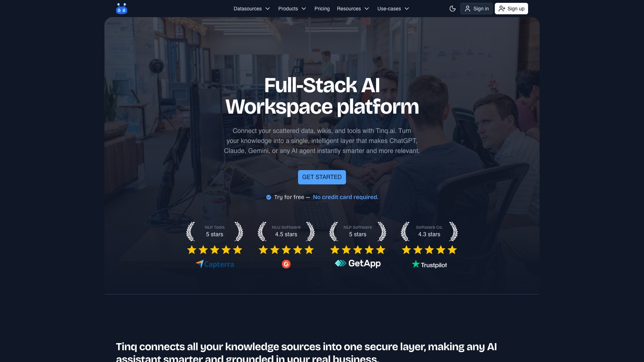
Task: Click the blue verified checkmark icon
Action: [269, 197]
